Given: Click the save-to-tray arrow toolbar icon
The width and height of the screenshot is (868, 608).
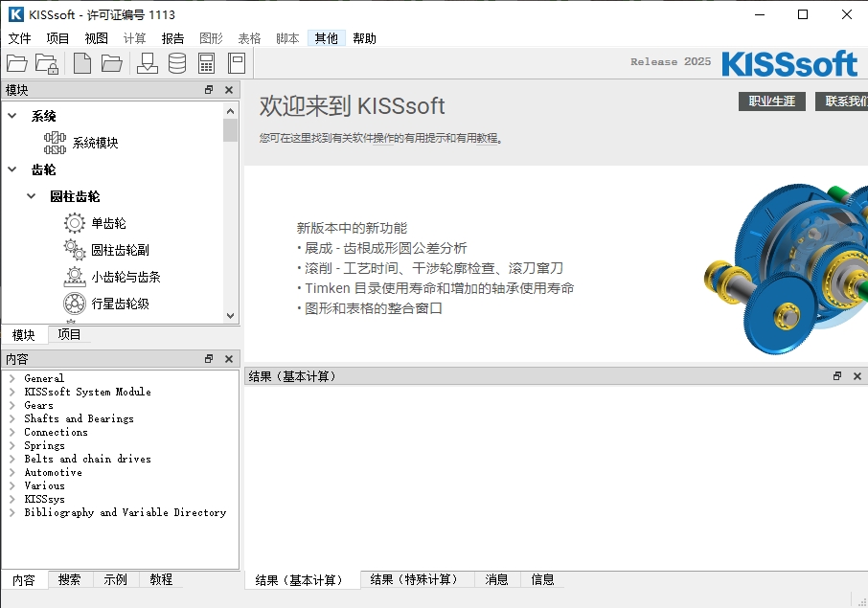Looking at the screenshot, I should click(148, 64).
